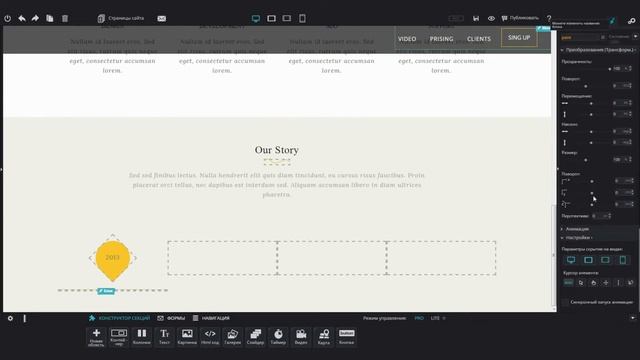Viewport: 640px width, 360px height.
Task: Insert the Картинка image element
Action: (187, 337)
